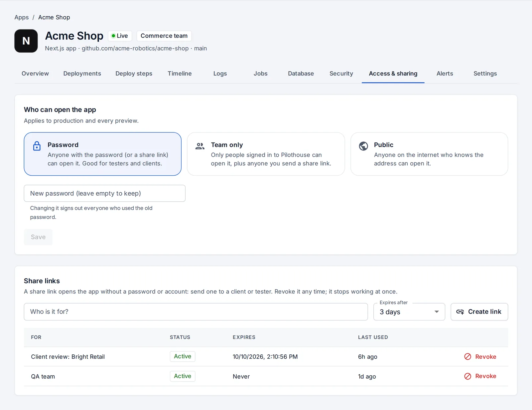The height and width of the screenshot is (410, 532).
Task: Switch to the Logs tab
Action: 220,74
